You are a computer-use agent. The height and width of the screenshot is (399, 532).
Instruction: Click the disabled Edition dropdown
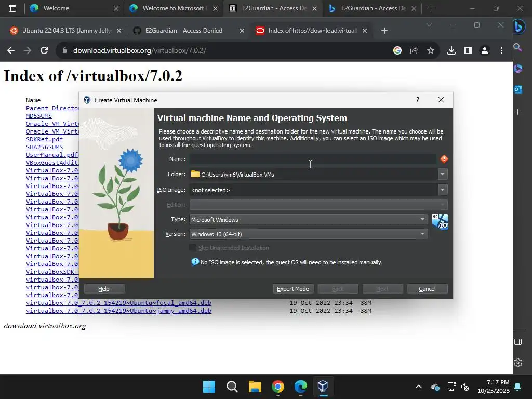[x=318, y=205]
